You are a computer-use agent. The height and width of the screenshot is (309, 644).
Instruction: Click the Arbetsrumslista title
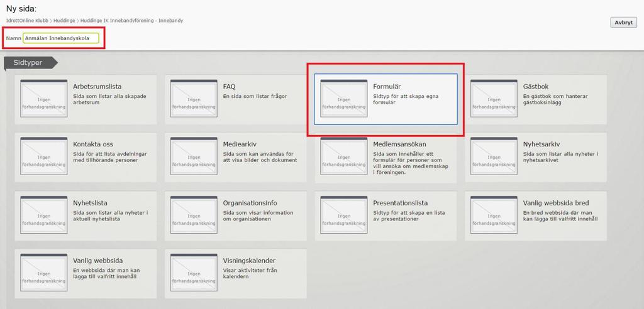point(97,87)
